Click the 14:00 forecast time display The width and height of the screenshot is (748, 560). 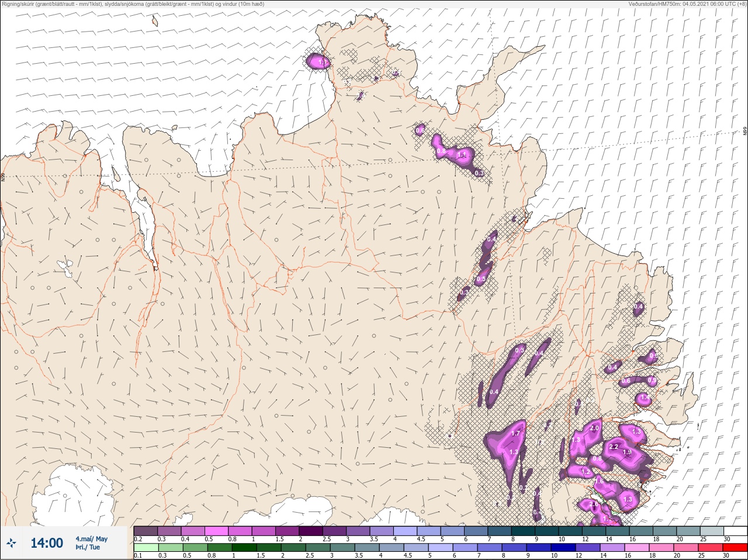pos(47,543)
